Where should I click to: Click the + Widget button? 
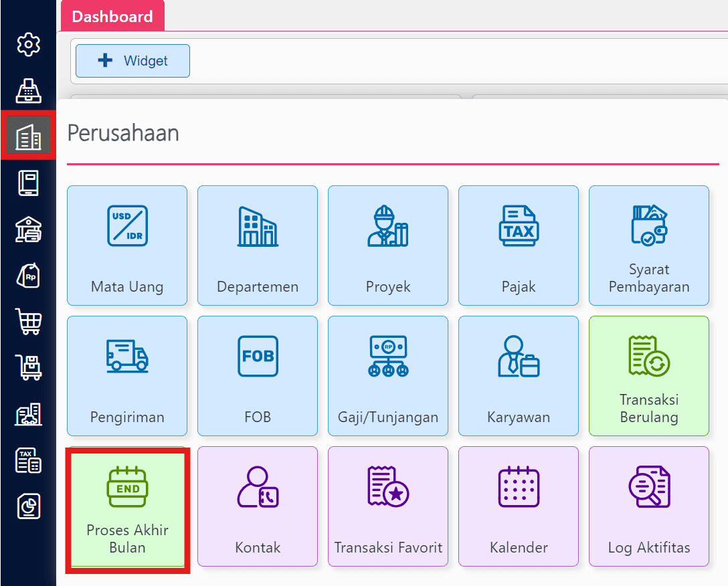click(x=132, y=60)
